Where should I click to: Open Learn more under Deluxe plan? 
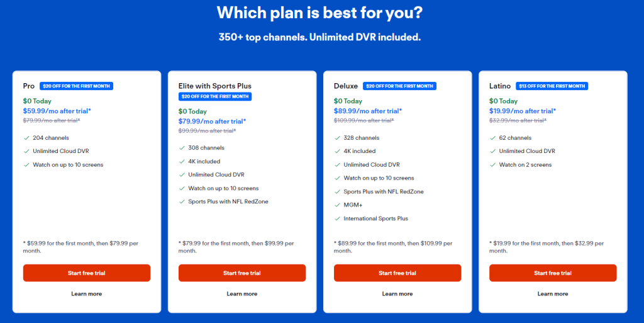coord(397,294)
